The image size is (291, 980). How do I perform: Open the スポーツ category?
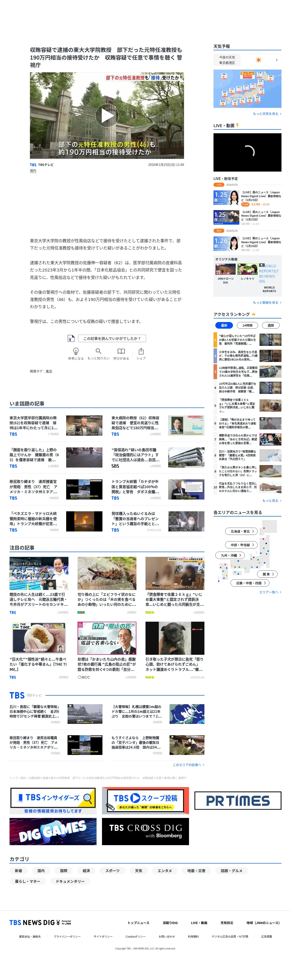(112, 871)
